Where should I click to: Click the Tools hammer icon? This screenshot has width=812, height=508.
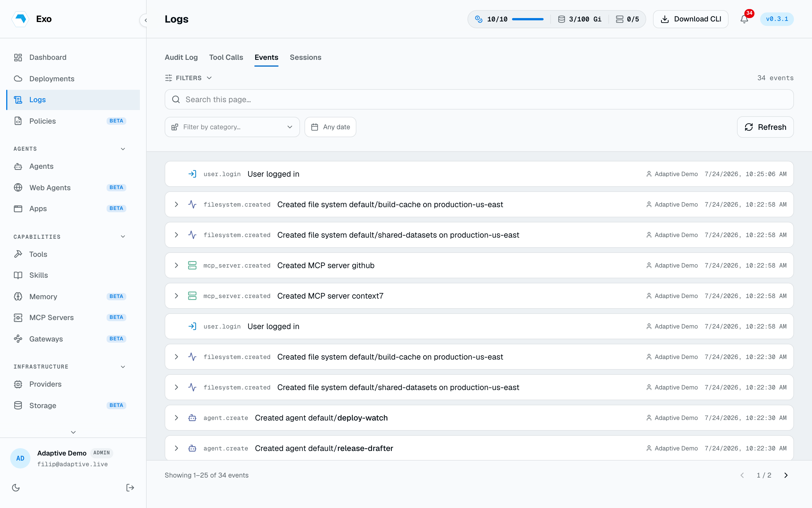(x=18, y=254)
